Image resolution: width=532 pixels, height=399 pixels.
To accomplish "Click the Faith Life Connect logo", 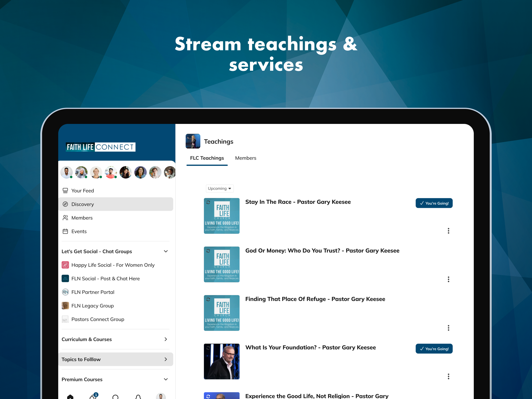I will click(100, 147).
